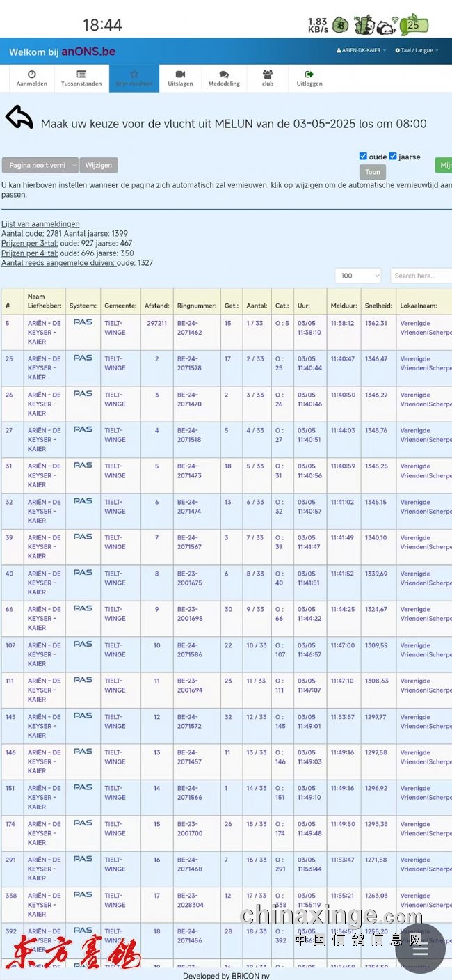452x980 pixels.
Task: Open the Taal / Langue language menu
Action: click(x=417, y=51)
